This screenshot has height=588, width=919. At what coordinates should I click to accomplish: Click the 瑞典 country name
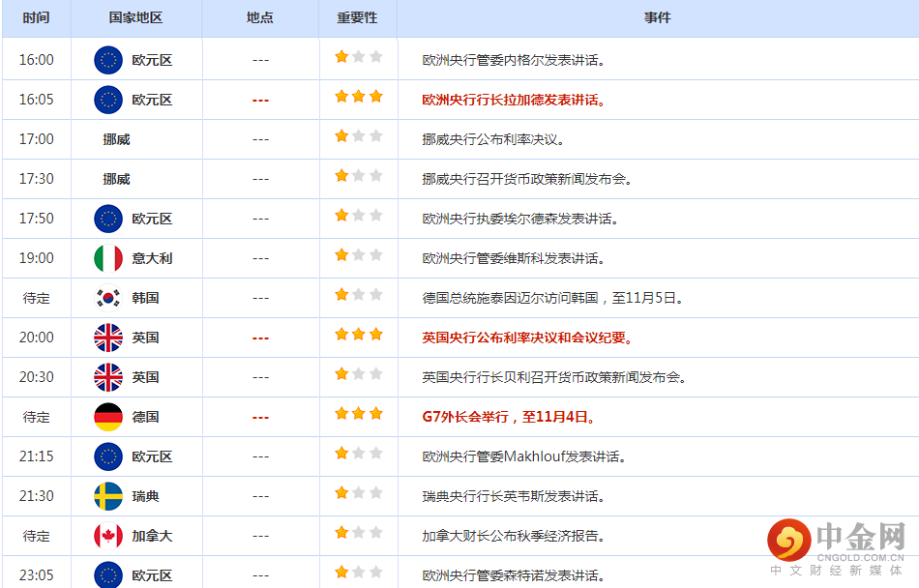(x=146, y=496)
